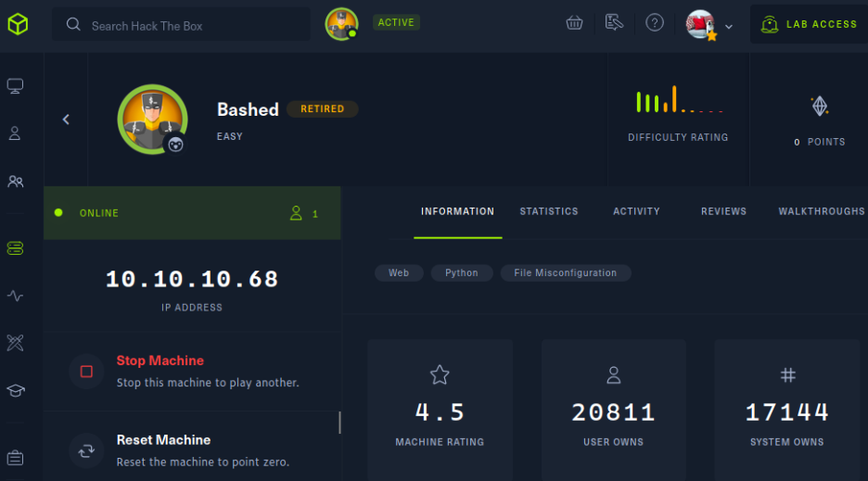Open the monitor dashboard sidebar icon
The height and width of the screenshot is (481, 868).
pos(15,86)
